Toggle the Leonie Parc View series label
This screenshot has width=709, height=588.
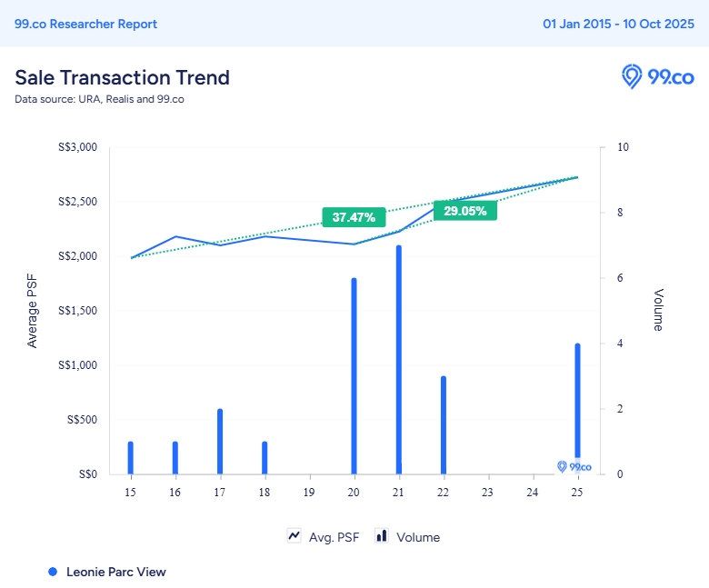pos(115,572)
